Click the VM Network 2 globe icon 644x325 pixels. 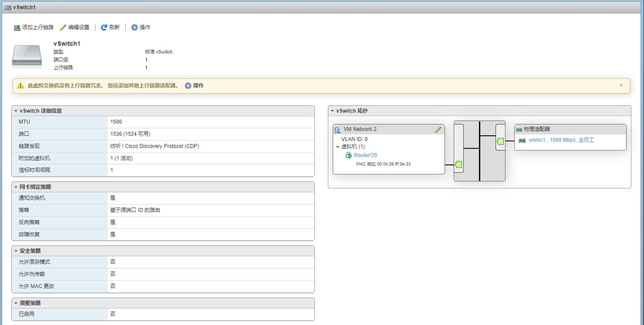(x=337, y=130)
